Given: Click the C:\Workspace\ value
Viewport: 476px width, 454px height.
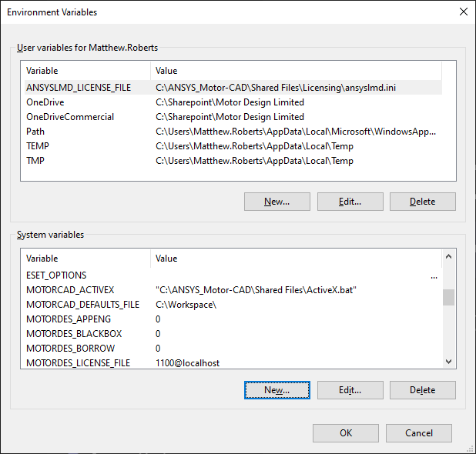Looking at the screenshot, I should point(186,305).
